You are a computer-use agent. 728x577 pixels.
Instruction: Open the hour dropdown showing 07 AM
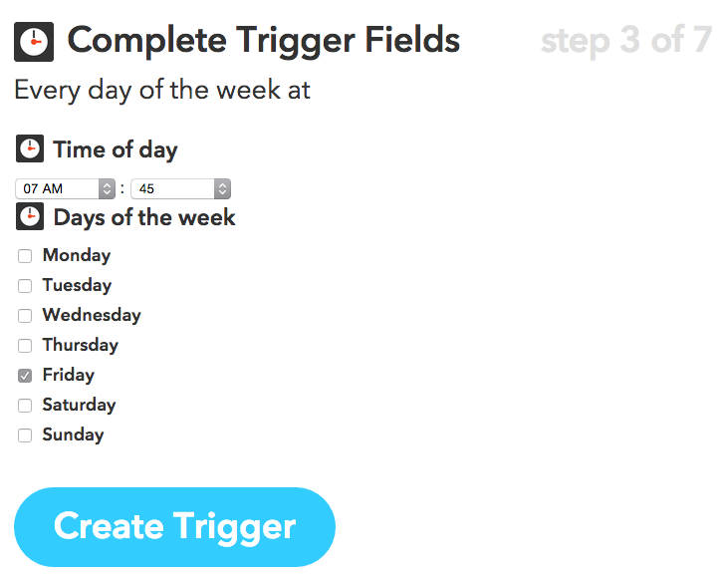coord(66,188)
